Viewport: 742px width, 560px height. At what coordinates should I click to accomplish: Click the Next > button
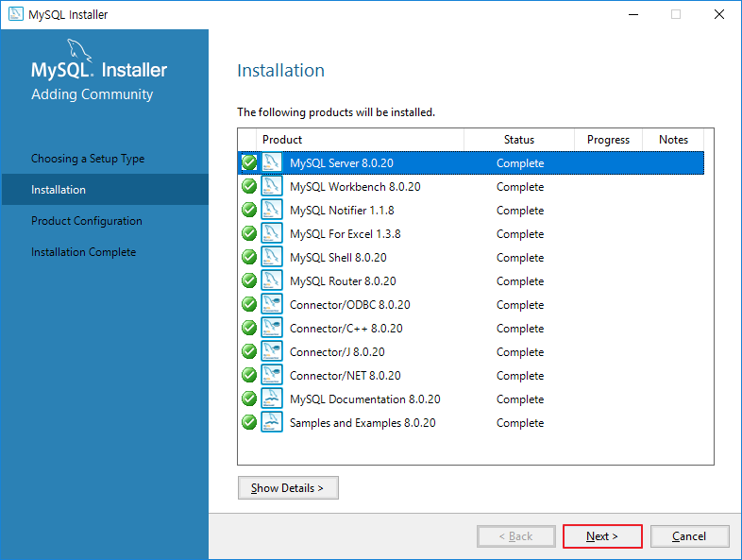click(x=602, y=536)
